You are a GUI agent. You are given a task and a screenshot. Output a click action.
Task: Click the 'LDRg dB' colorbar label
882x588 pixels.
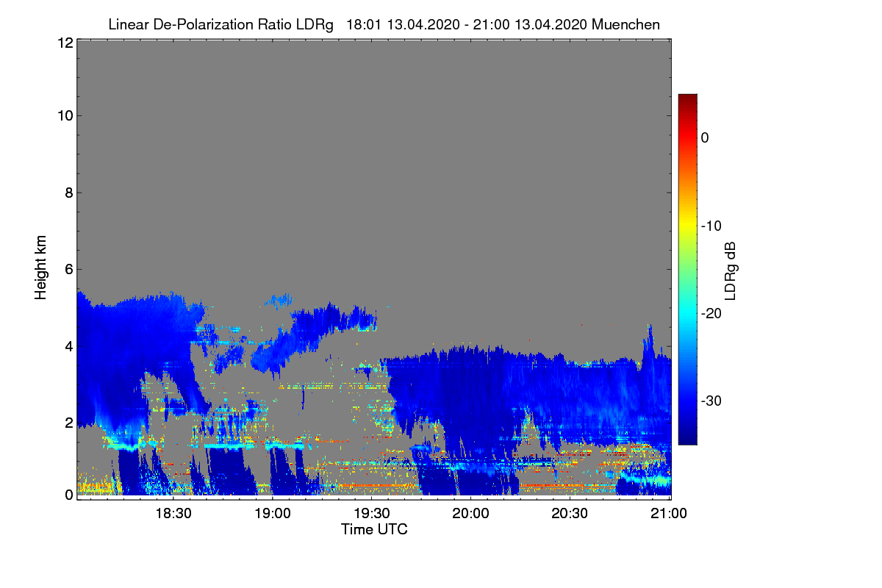pos(731,270)
